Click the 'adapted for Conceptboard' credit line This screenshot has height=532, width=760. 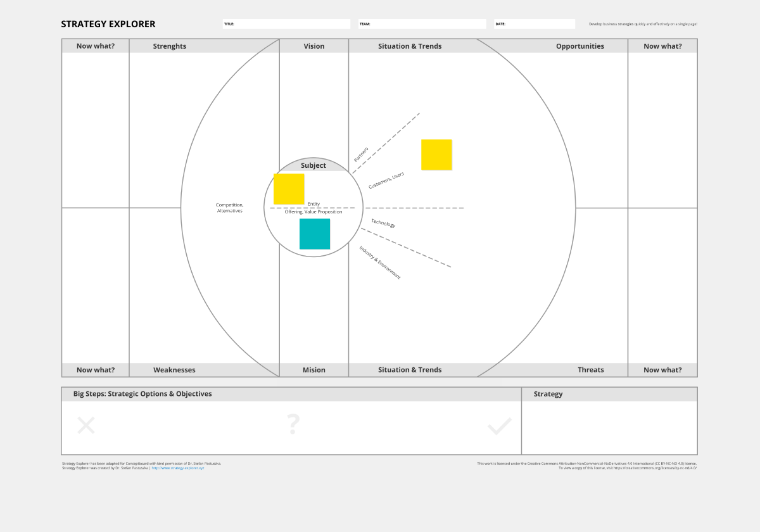[x=141, y=464]
